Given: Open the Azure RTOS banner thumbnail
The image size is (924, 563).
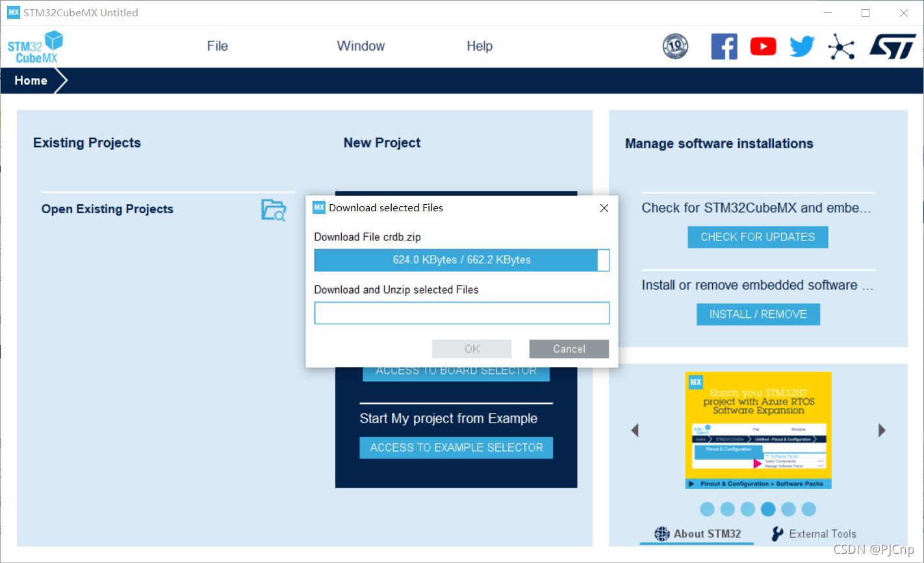Looking at the screenshot, I should 758,430.
